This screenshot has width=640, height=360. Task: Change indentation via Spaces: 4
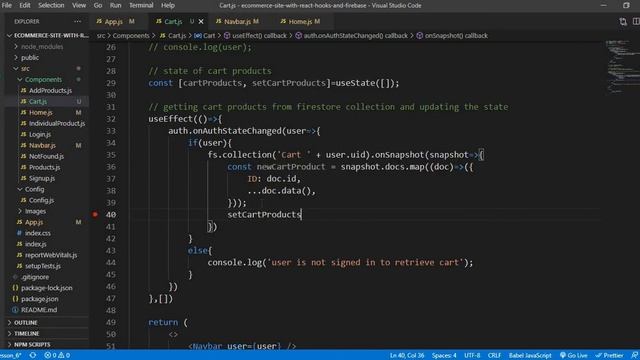[x=444, y=356]
